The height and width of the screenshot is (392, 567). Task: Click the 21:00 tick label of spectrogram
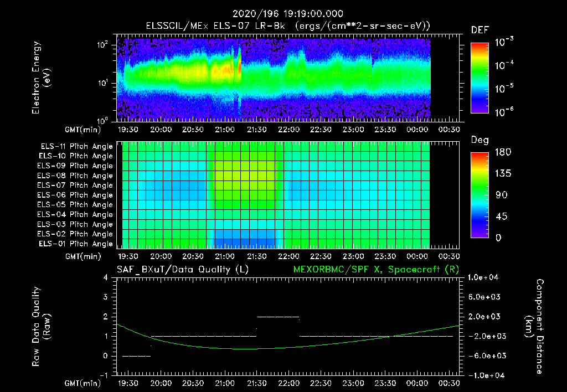pyautogui.click(x=225, y=130)
